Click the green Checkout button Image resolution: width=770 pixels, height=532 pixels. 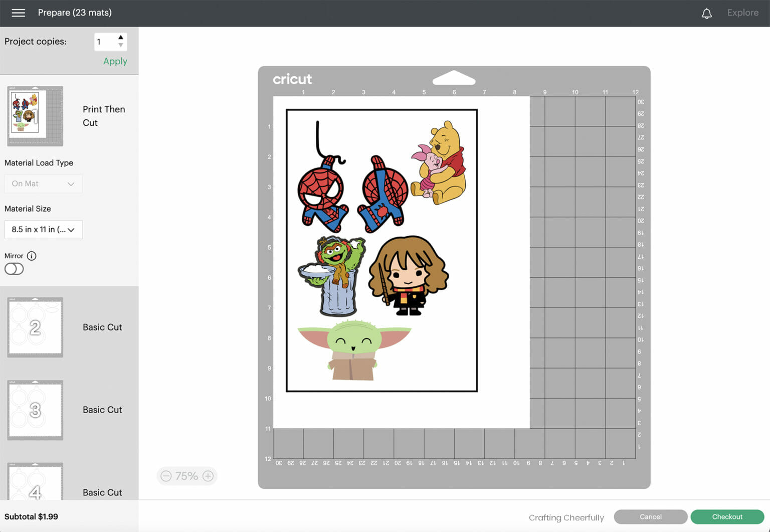727,517
